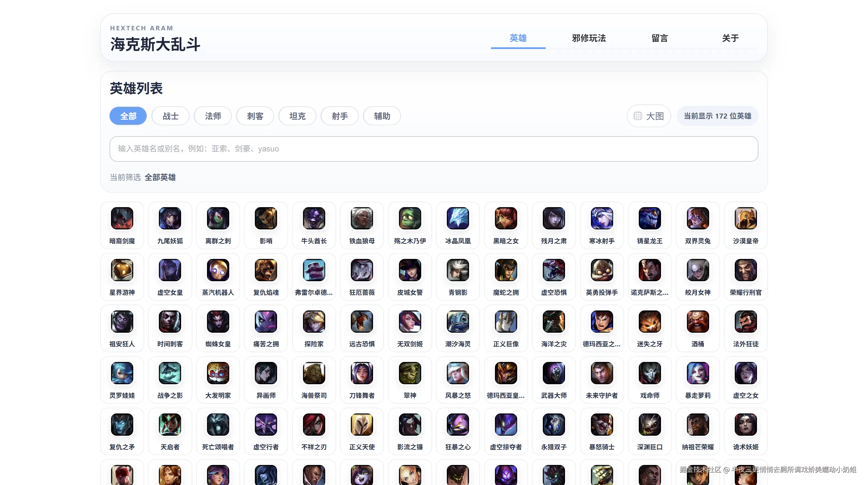Toggle the 大图 large-image view
The image size is (868, 485).
648,116
